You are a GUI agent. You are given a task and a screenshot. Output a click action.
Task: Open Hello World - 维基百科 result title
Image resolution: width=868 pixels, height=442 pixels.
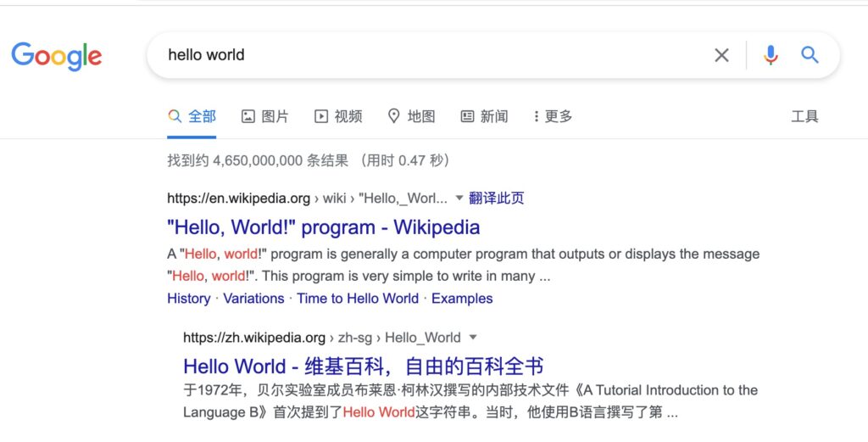(363, 366)
